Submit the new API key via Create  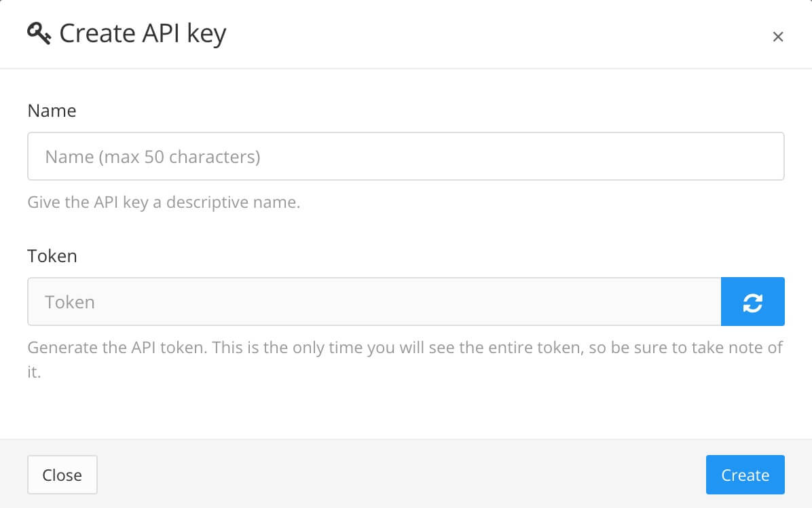pyautogui.click(x=745, y=475)
